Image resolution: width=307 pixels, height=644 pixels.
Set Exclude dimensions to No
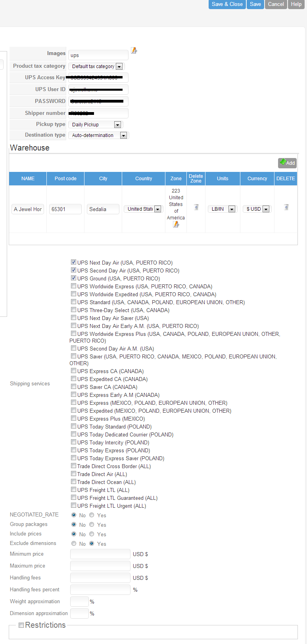74,543
